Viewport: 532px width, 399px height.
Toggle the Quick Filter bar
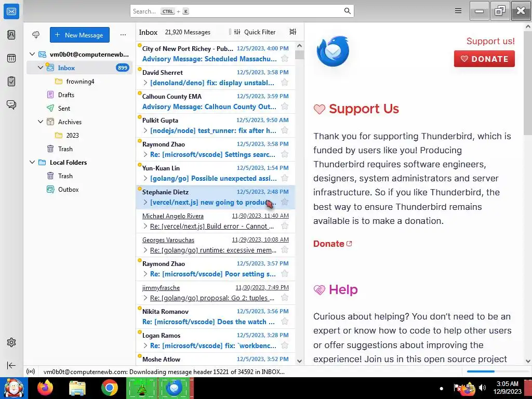coord(255,32)
